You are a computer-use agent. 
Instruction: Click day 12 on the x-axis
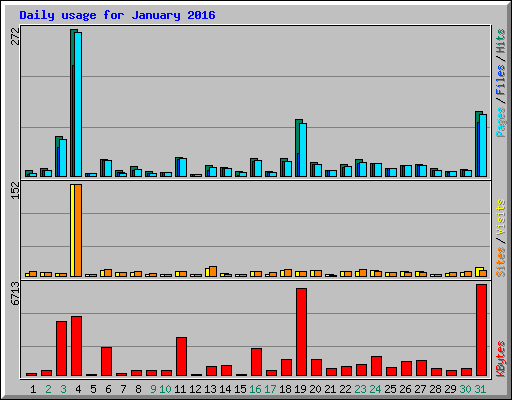pos(195,389)
